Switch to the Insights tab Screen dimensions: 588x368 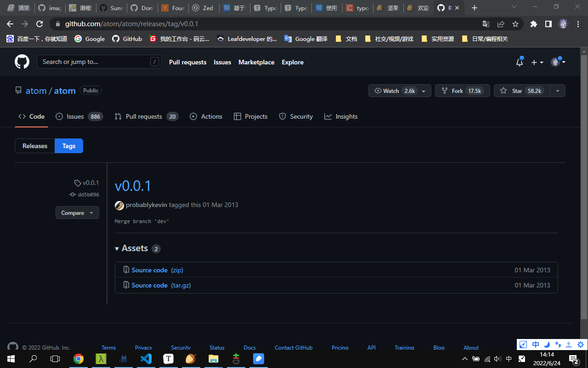click(x=341, y=116)
